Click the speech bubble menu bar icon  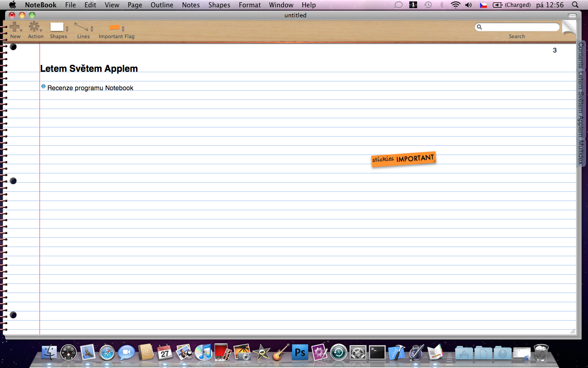[x=399, y=5]
